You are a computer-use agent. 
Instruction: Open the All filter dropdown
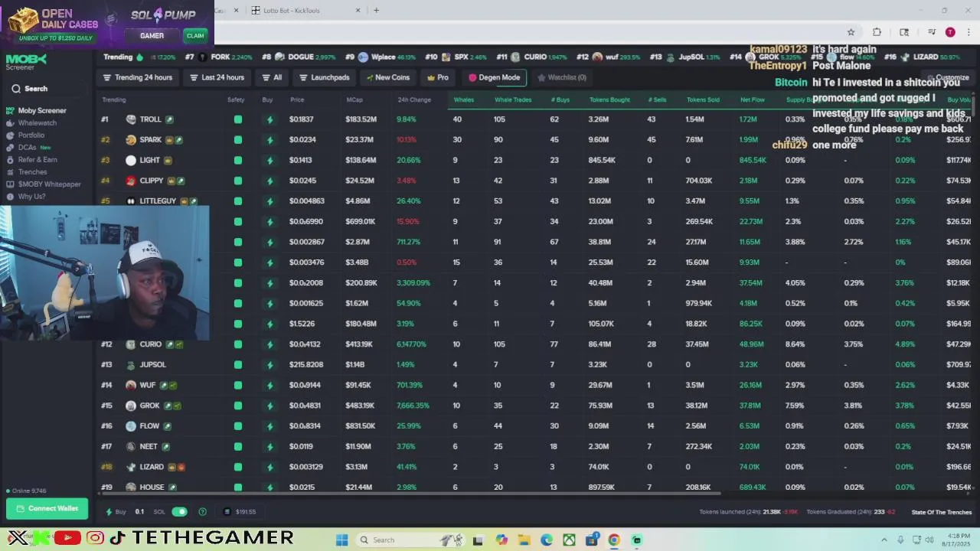pyautogui.click(x=272, y=77)
